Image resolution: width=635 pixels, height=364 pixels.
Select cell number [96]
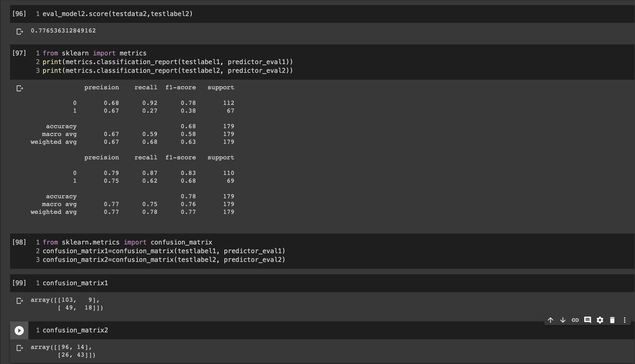coord(19,14)
